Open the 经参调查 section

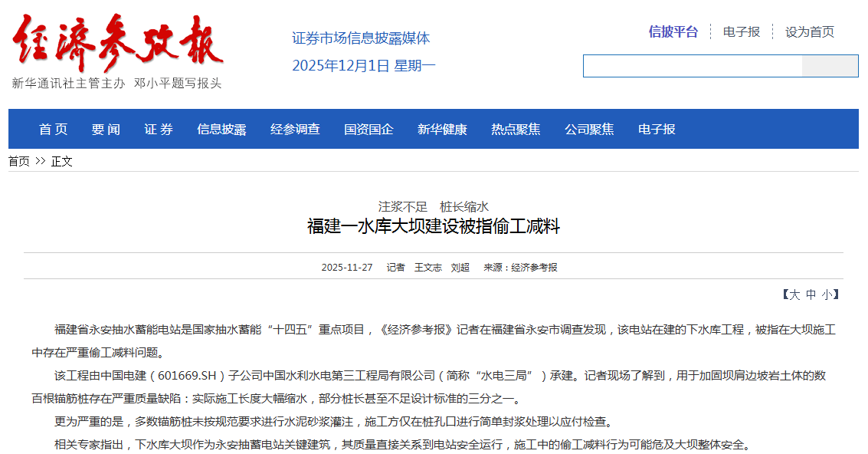pyautogui.click(x=296, y=129)
